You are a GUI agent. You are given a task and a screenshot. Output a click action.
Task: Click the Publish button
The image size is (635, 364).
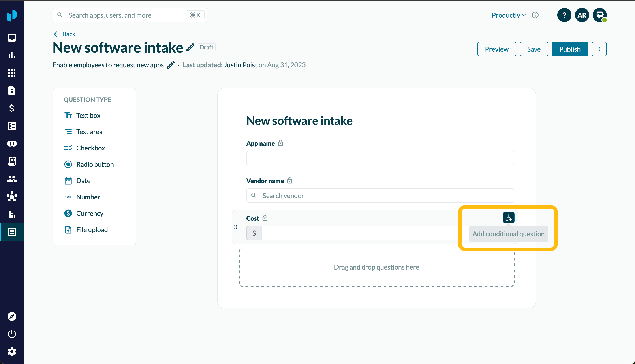pyautogui.click(x=569, y=49)
